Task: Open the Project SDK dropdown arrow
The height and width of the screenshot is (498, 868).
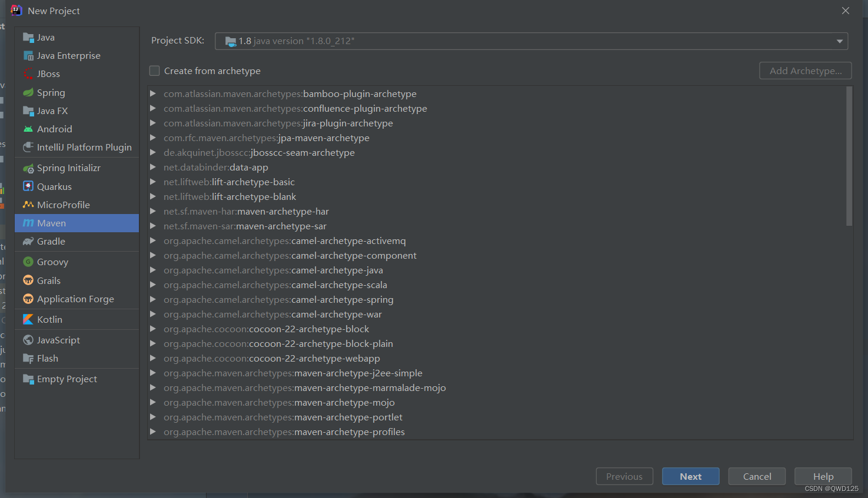Action: click(x=840, y=41)
